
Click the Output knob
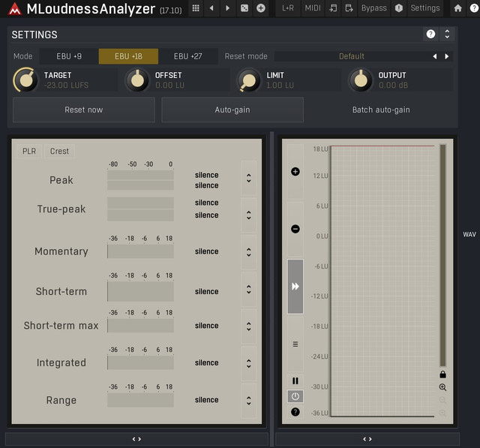click(x=360, y=80)
